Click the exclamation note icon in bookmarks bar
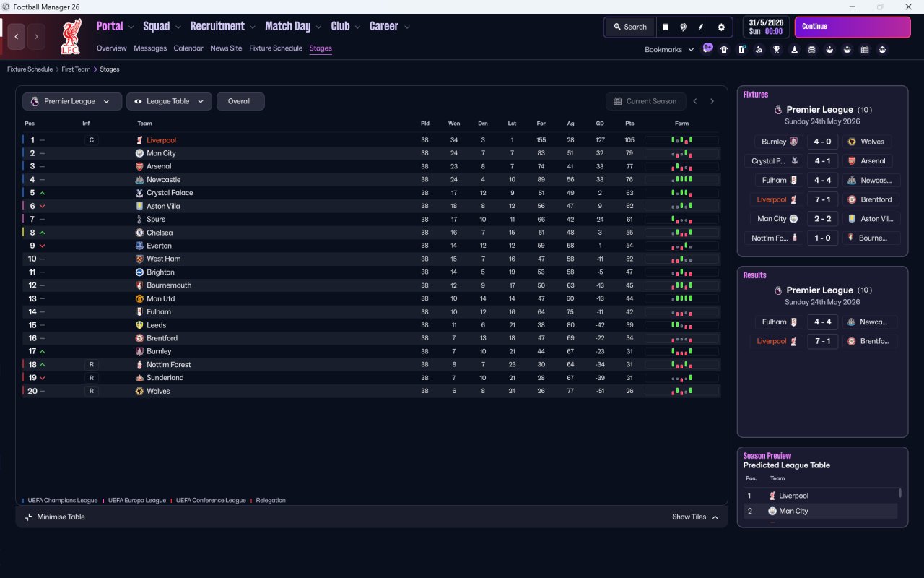The width and height of the screenshot is (924, 578). click(741, 50)
